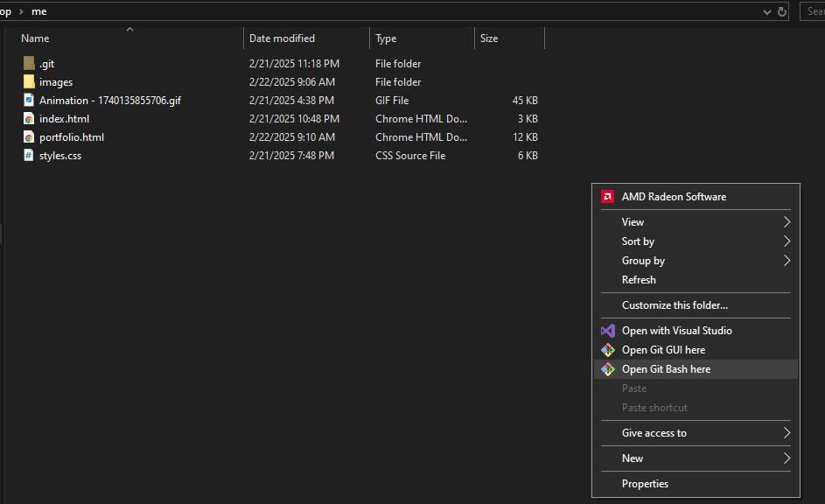Click the Git Bash diamond icon
825x504 pixels.
(x=608, y=368)
